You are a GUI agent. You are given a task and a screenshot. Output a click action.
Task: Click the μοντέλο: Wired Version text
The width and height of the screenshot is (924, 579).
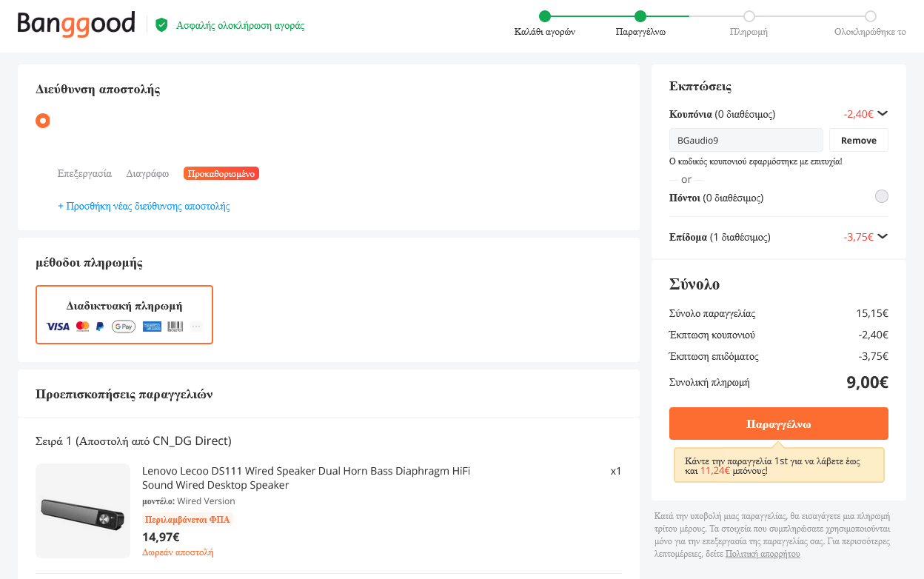(189, 501)
